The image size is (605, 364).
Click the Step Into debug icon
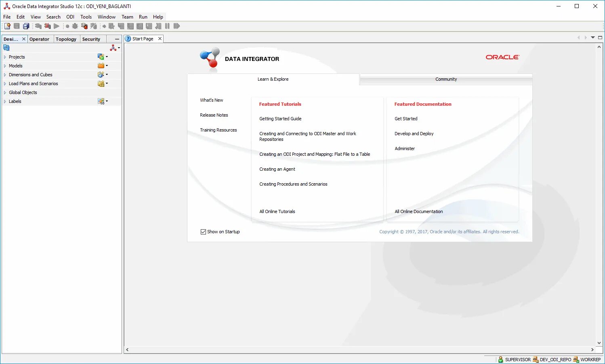[x=121, y=26]
